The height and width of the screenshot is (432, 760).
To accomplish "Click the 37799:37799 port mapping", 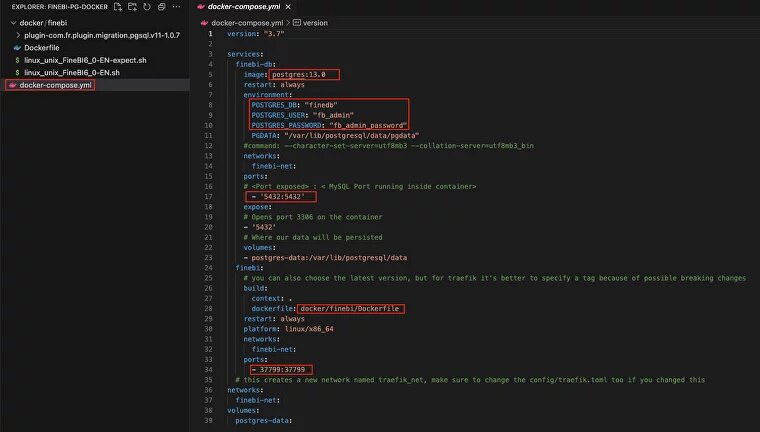I will pyautogui.click(x=282, y=370).
